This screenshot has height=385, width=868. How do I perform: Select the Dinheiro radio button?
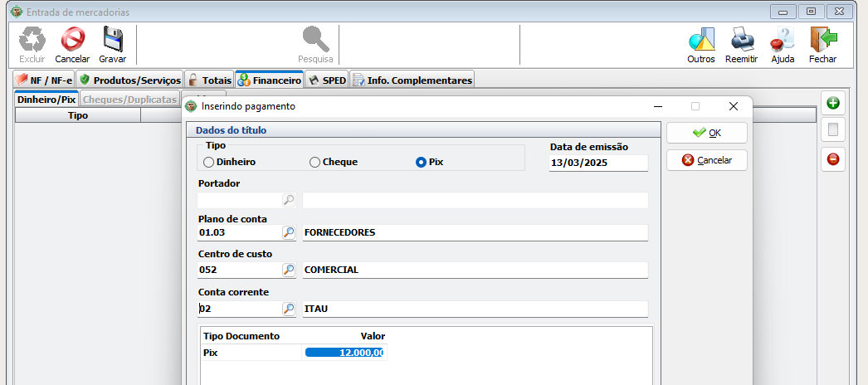209,162
